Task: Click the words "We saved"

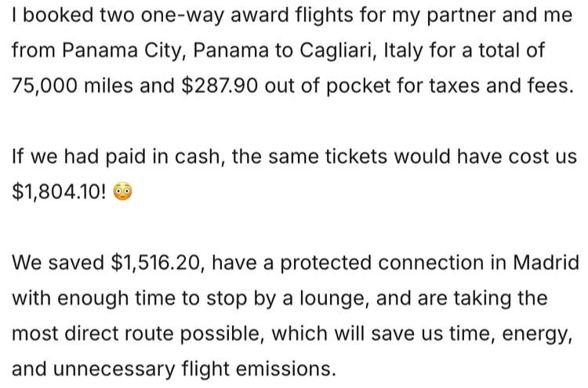Action: pos(49,263)
